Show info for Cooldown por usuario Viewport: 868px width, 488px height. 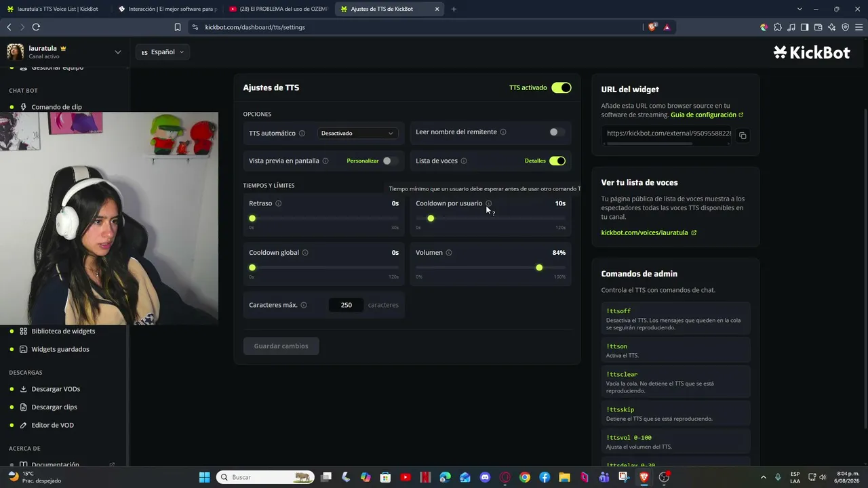(x=488, y=203)
